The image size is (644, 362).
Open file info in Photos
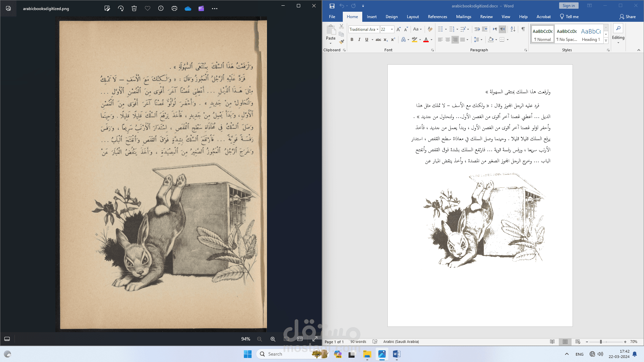point(161,8)
